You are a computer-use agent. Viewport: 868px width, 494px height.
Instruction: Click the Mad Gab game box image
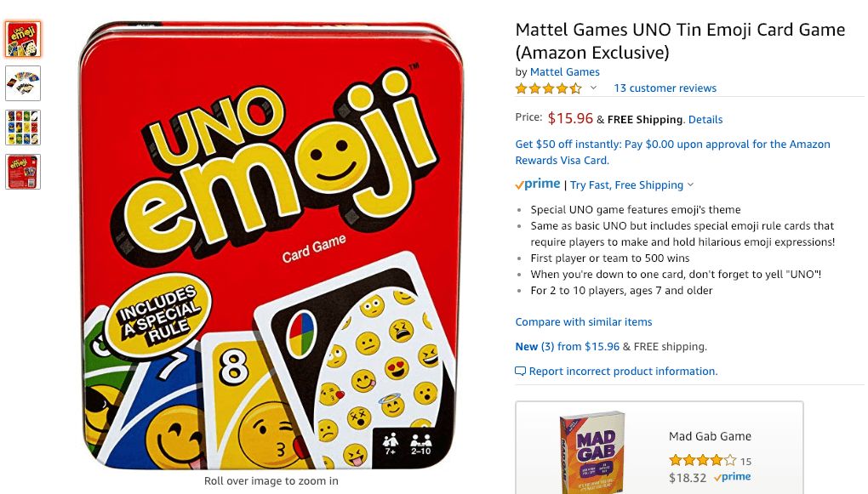[591, 451]
